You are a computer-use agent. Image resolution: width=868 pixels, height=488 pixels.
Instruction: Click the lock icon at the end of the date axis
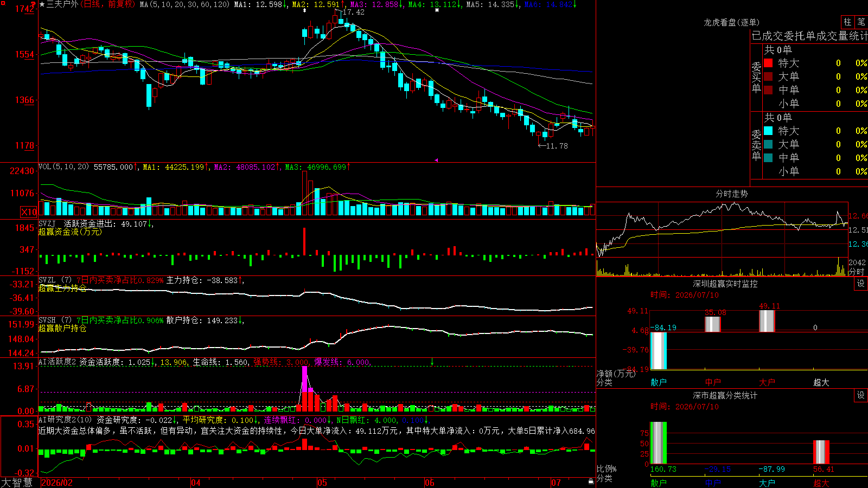(591, 481)
